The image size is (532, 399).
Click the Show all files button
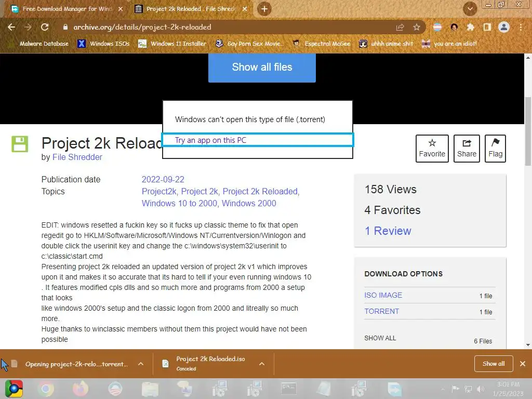coord(262,68)
